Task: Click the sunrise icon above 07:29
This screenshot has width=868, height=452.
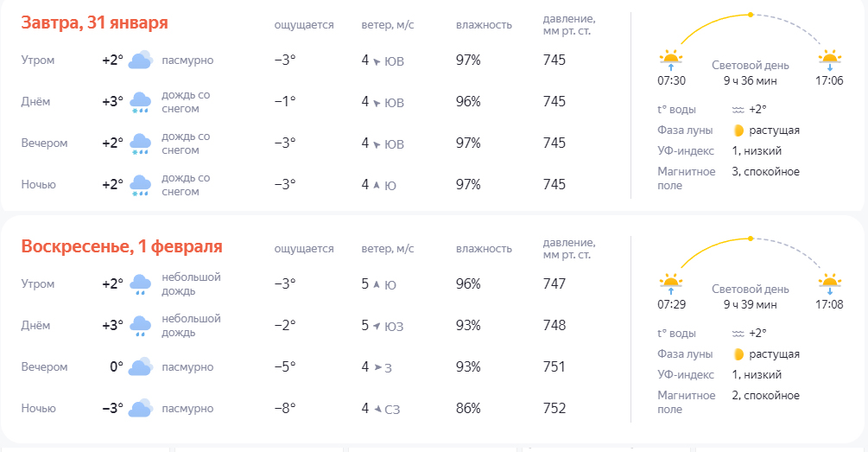Action: coord(671,283)
